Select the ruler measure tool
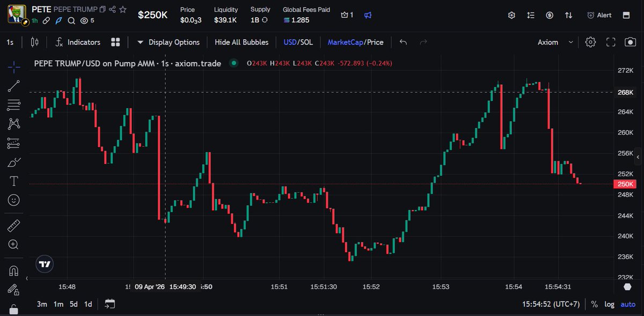644x316 pixels. click(14, 225)
